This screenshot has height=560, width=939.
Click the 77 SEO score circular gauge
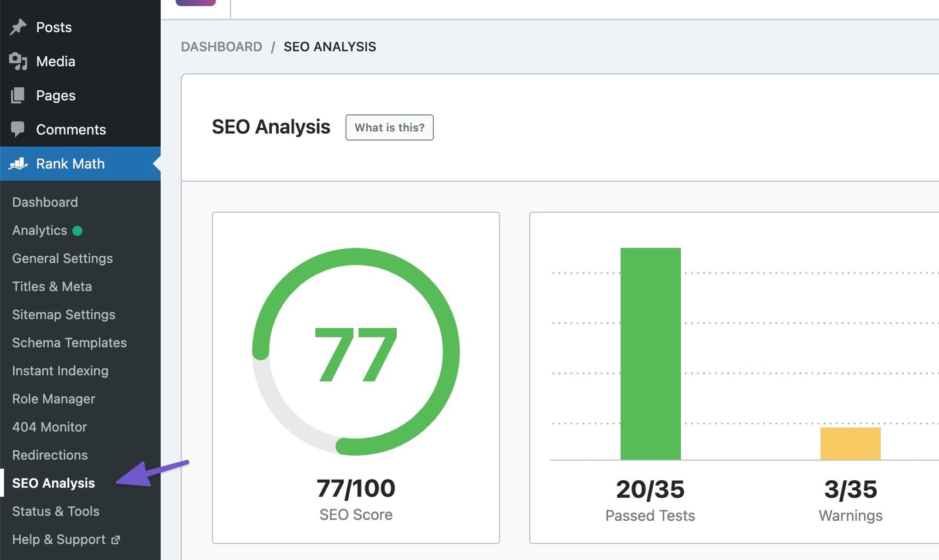[356, 352]
